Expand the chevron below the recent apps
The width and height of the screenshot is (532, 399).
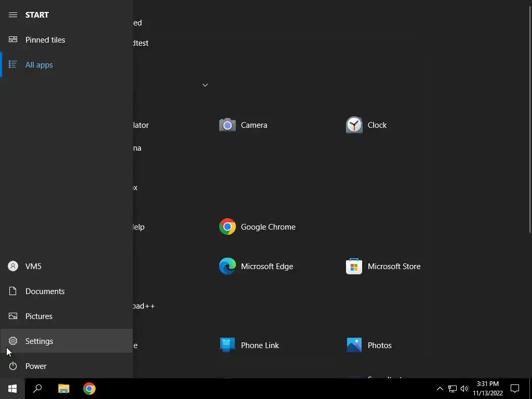(x=205, y=85)
